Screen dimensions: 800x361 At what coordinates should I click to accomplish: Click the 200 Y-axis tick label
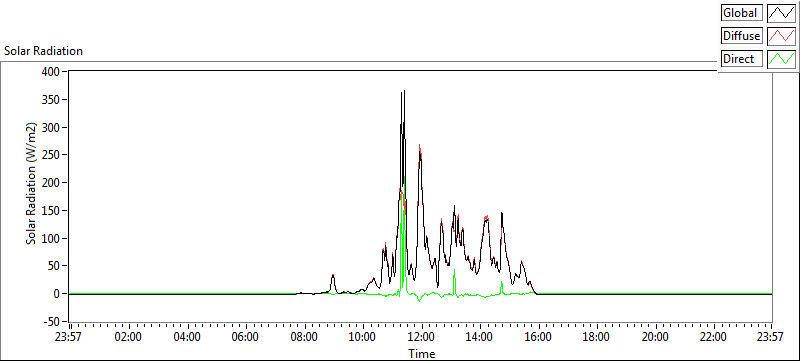pos(50,183)
